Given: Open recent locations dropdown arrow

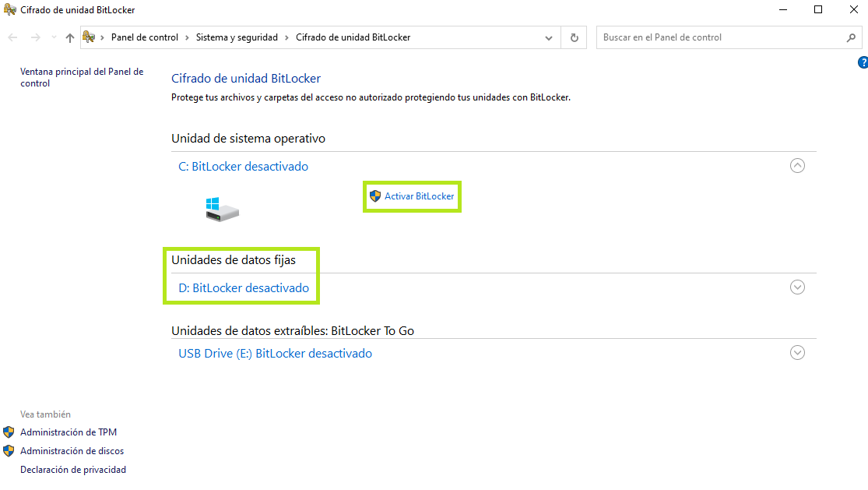Looking at the screenshot, I should 54,37.
